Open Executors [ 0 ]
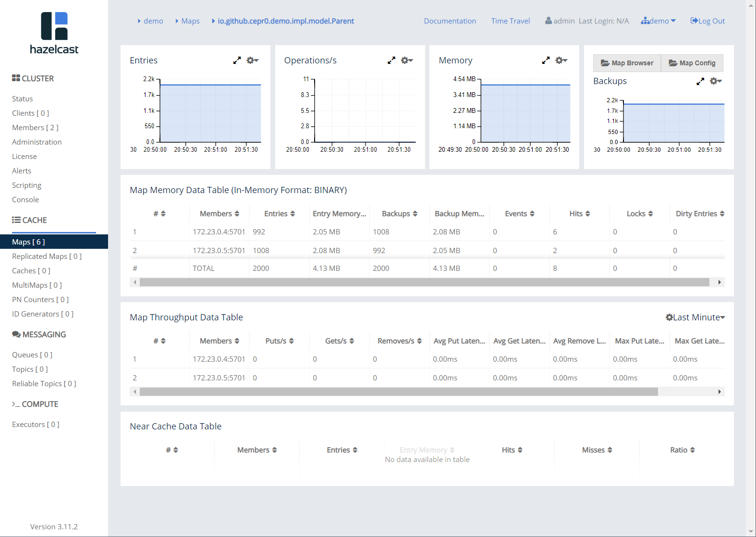The image size is (756, 537). coord(36,425)
